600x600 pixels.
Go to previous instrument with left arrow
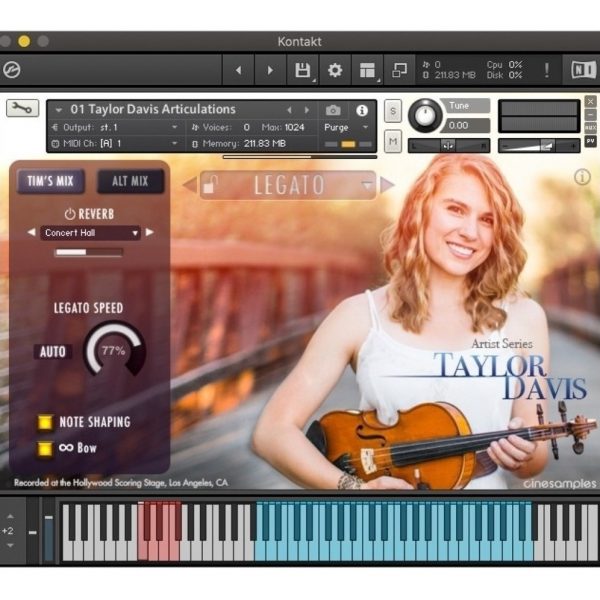239,70
